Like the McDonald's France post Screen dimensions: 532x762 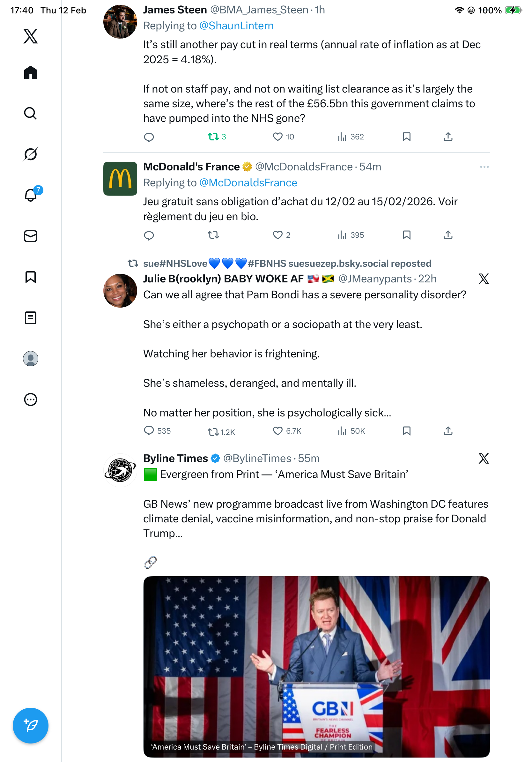tap(277, 235)
